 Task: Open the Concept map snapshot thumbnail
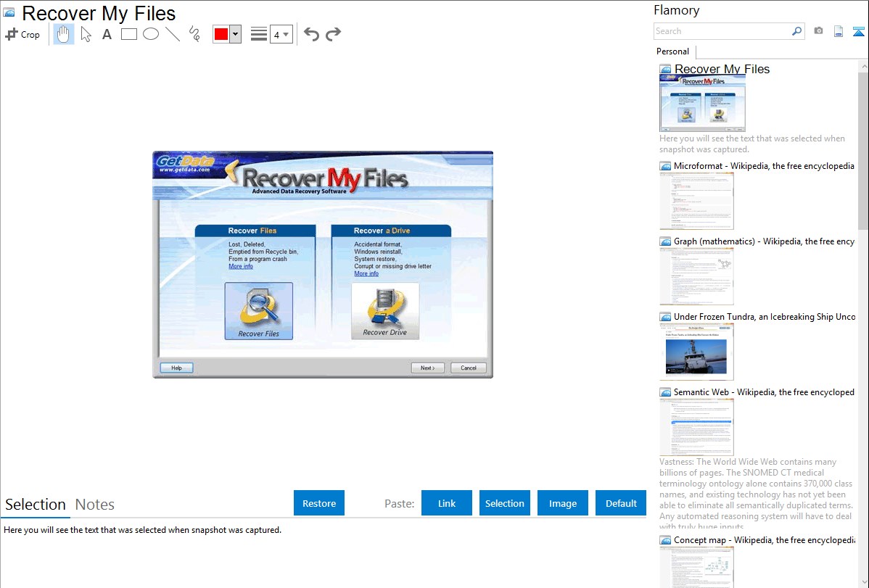click(696, 568)
